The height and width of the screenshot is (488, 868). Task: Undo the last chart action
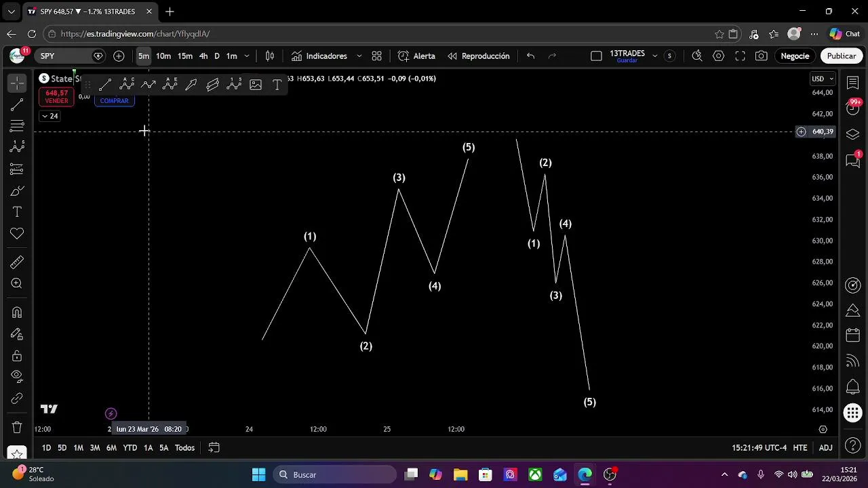click(531, 56)
